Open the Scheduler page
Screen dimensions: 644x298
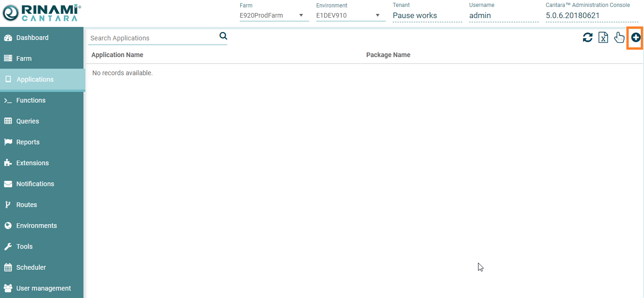31,267
